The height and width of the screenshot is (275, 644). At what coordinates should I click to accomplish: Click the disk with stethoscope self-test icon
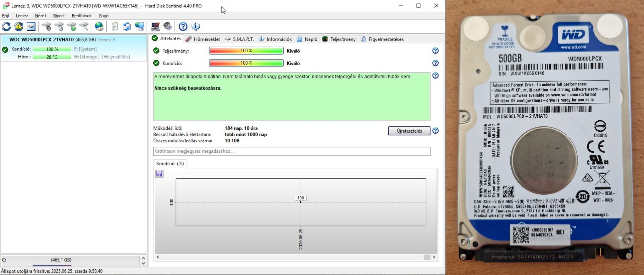(x=47, y=26)
